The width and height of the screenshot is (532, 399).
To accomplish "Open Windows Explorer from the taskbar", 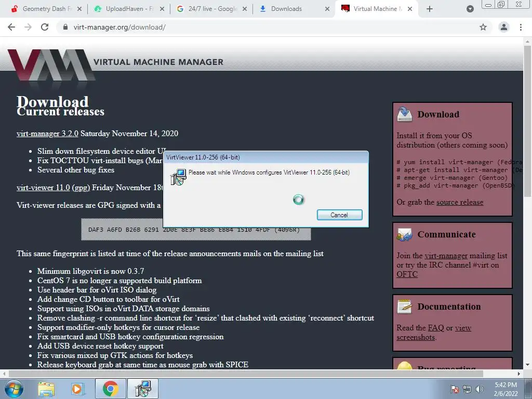I will (x=46, y=389).
